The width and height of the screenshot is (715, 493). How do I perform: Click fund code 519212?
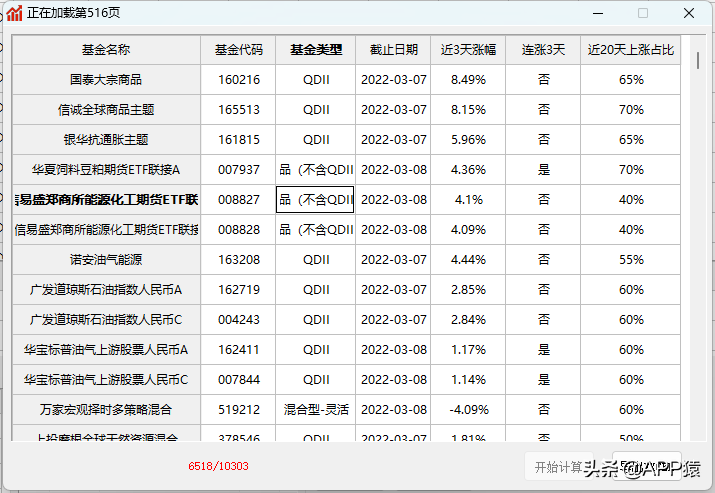(x=238, y=410)
